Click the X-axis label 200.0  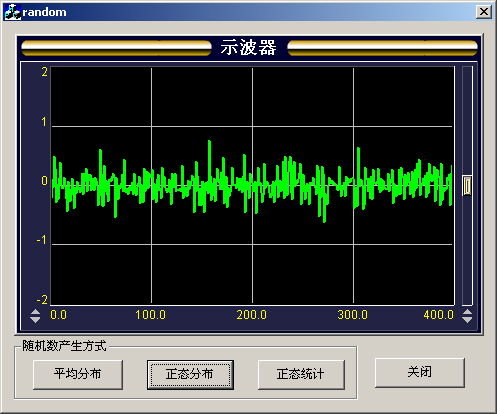pos(252,315)
